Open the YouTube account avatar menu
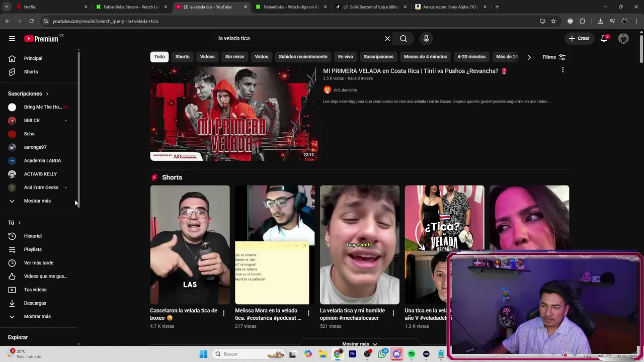 (623, 38)
